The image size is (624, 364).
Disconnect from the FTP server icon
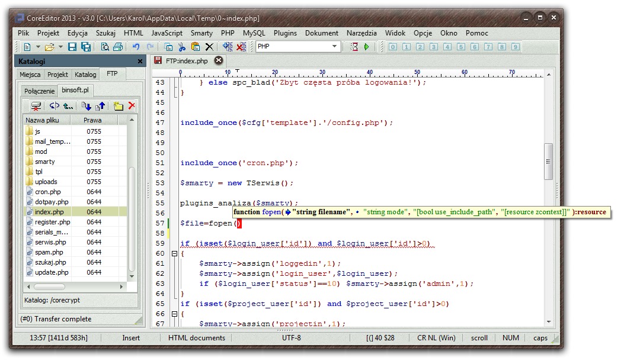[x=36, y=106]
